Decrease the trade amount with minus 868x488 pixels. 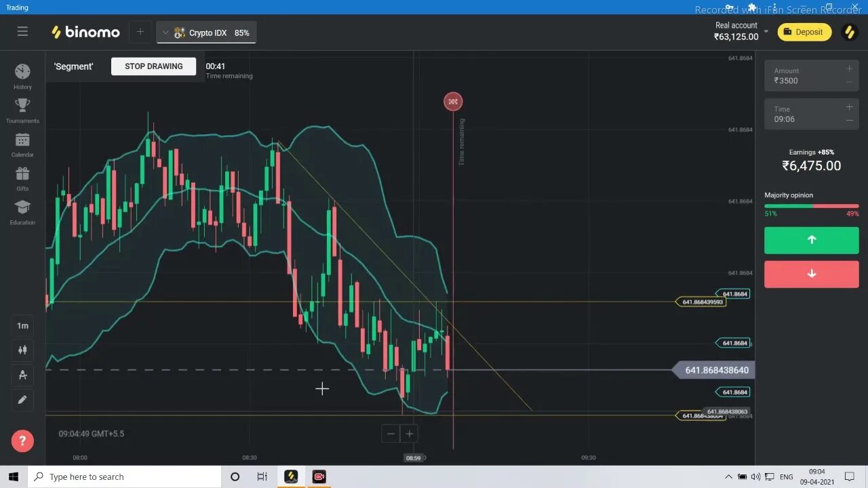pos(849,81)
